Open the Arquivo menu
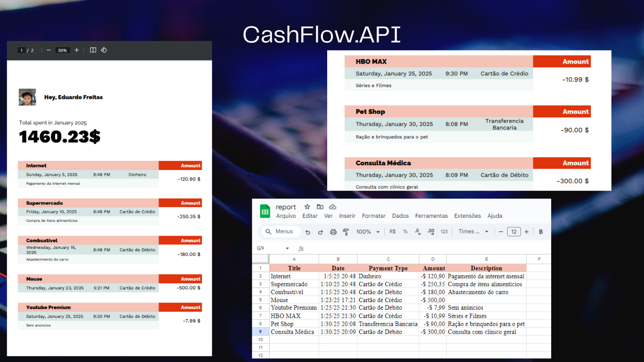Viewport: 644px width, 362px height. pos(286,216)
